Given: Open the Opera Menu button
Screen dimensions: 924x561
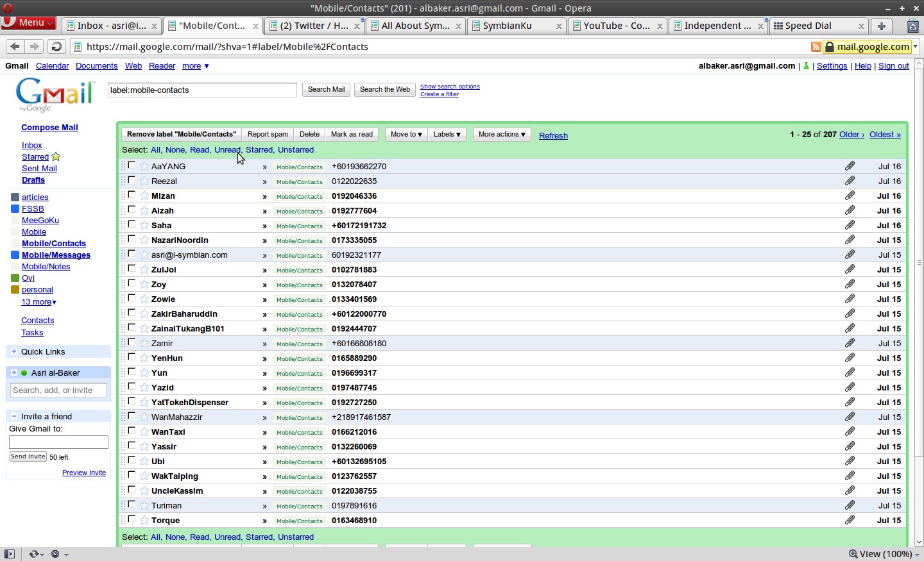Looking at the screenshot, I should [x=29, y=22].
